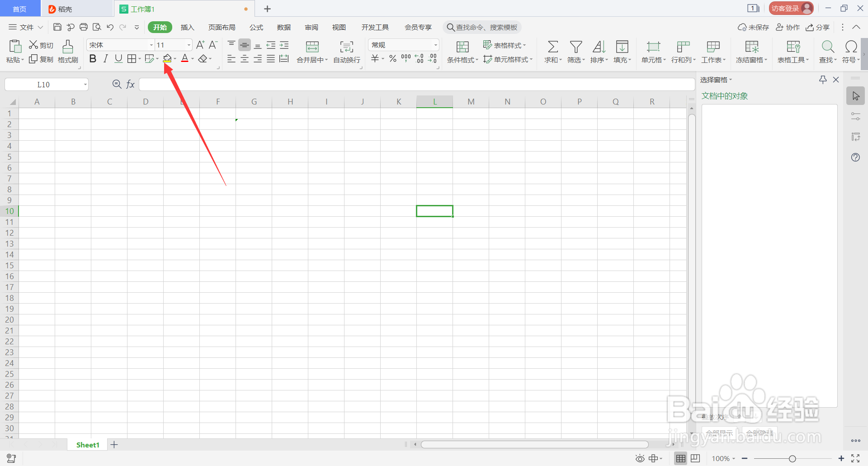
Task: Click the percent style icon
Action: tap(393, 58)
